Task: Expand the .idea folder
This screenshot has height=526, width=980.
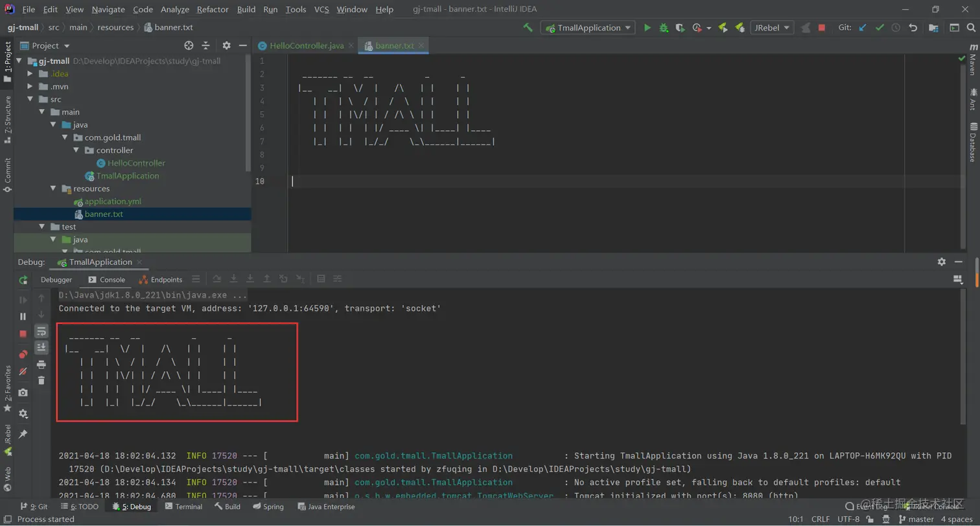Action: tap(30, 74)
